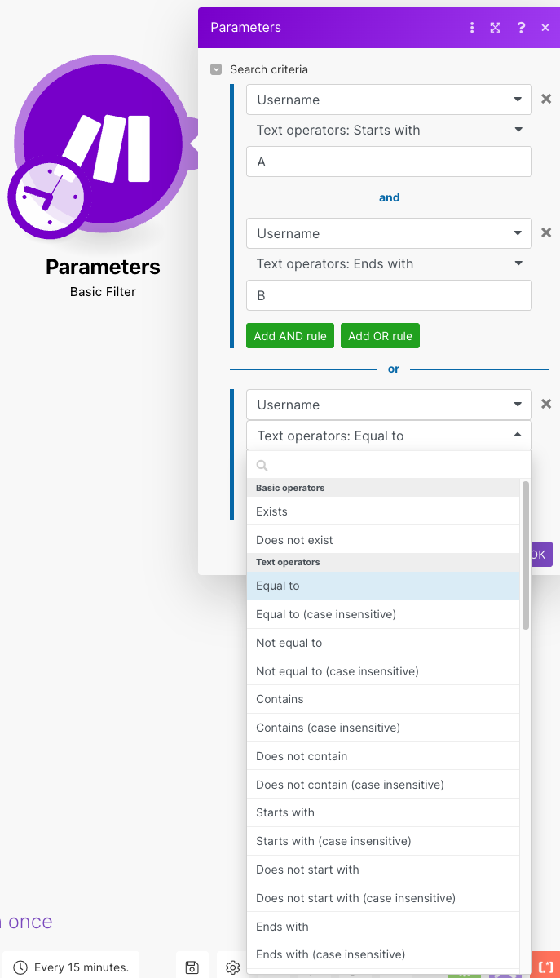Click the save scenario disk icon

point(192,967)
